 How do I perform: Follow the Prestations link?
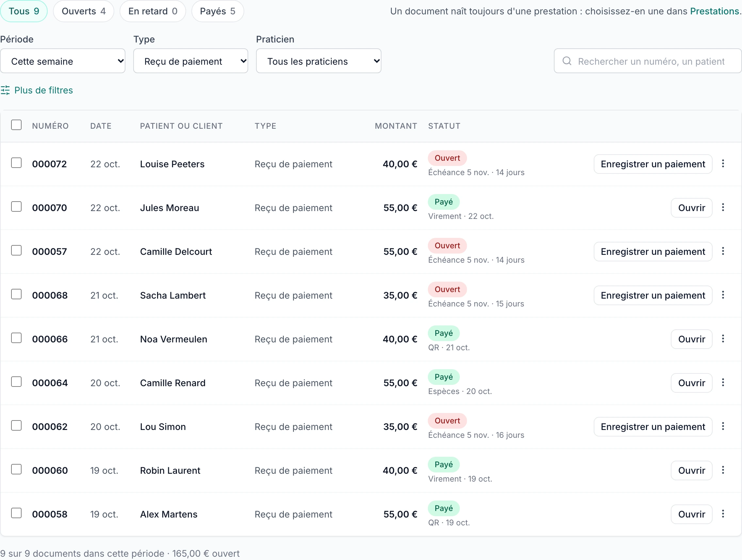(x=715, y=11)
